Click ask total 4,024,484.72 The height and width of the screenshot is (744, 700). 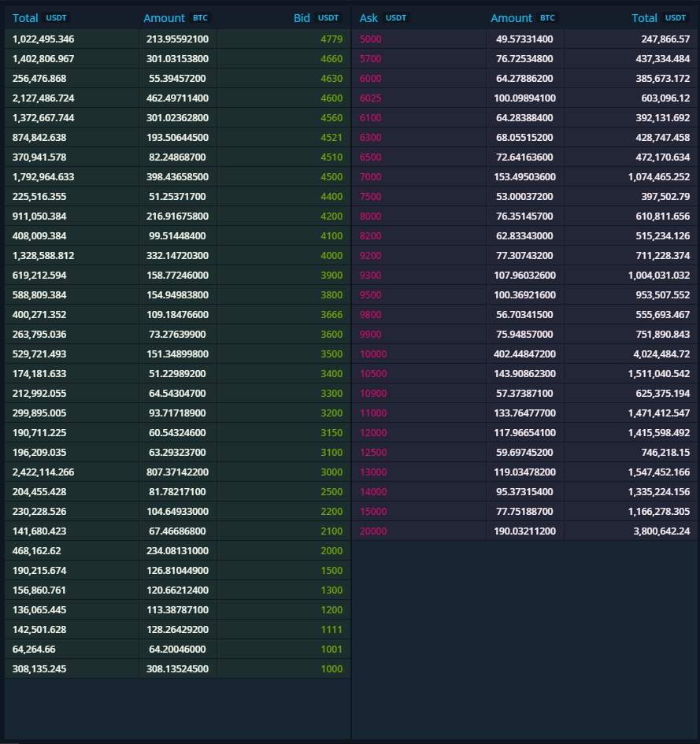661,354
